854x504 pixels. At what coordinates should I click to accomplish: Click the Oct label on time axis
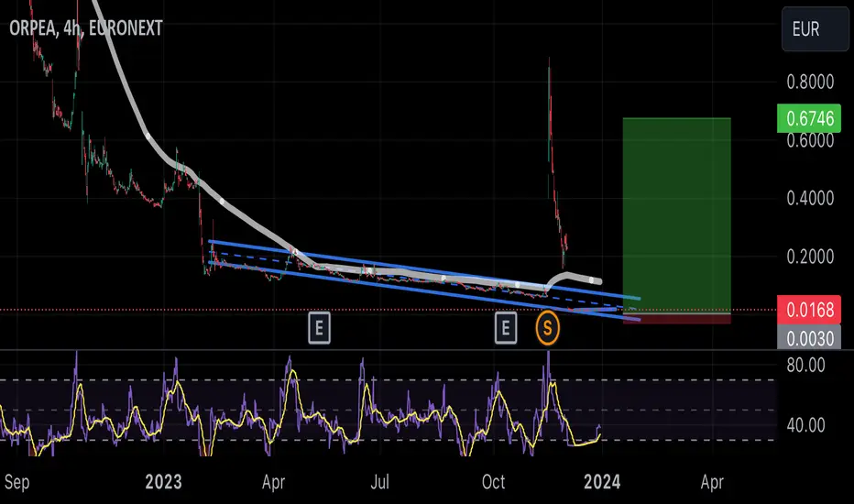click(494, 482)
